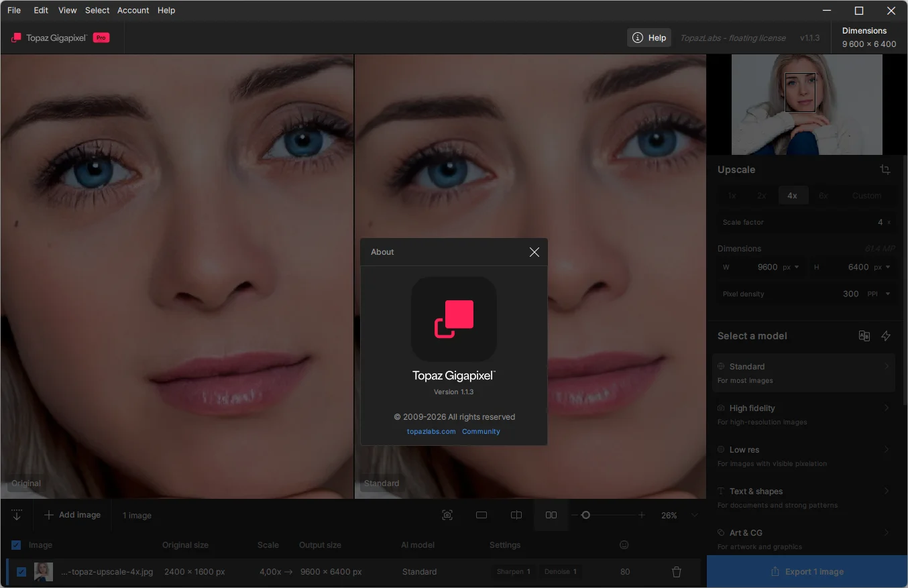
Task: Select the 4x upscale option
Action: tap(792, 196)
